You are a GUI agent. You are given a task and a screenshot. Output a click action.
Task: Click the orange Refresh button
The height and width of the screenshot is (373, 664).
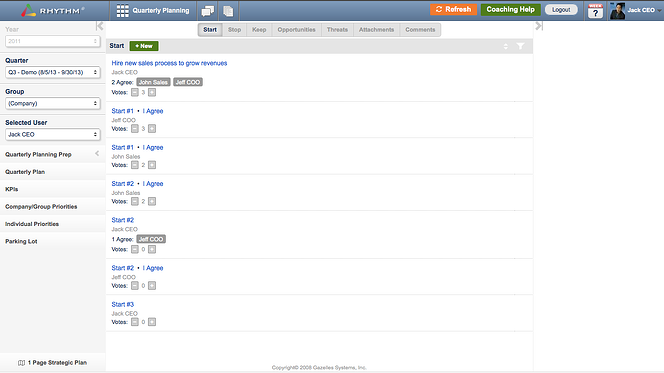[454, 9]
